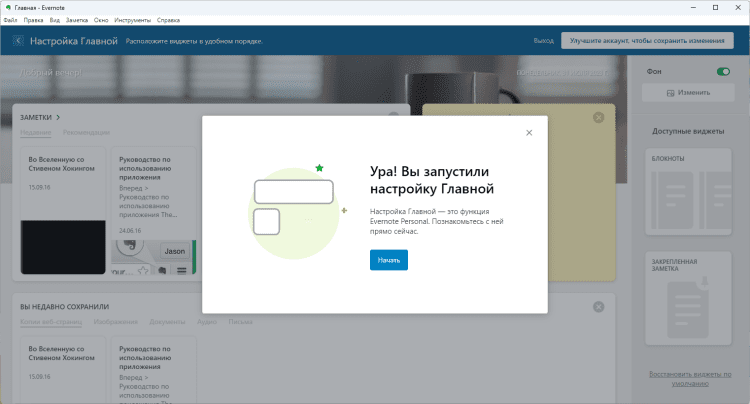Select the Закрепленная заметка widget
Screen dimensions: 750x404
688,298
